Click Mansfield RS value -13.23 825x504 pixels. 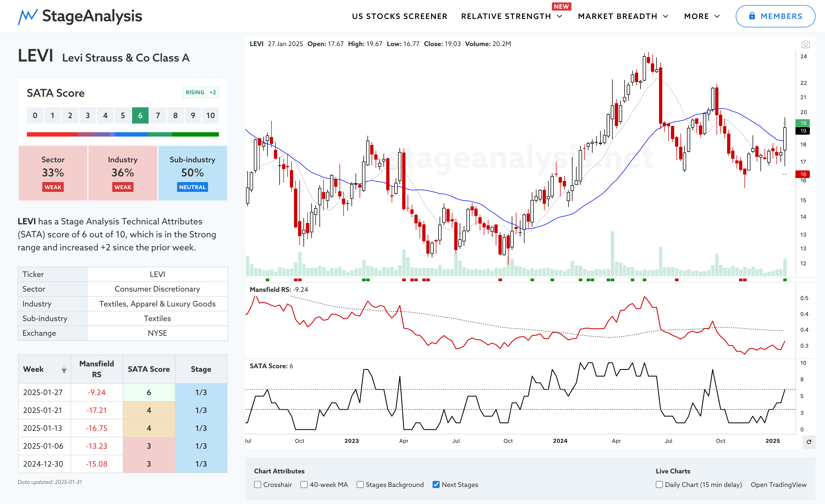pos(97,446)
